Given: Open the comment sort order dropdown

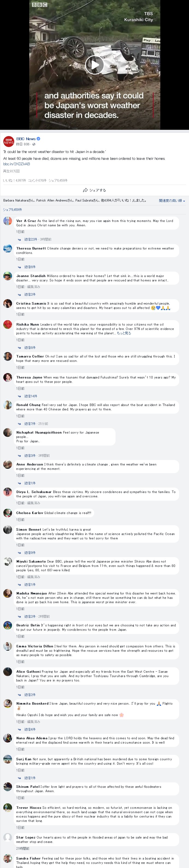Looking at the screenshot, I should (172, 200).
